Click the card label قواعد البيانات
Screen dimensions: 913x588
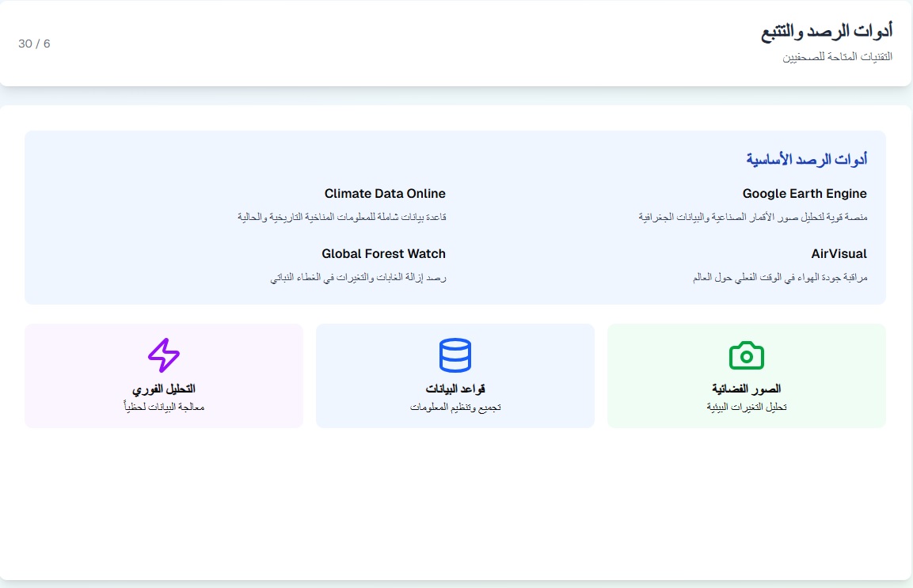click(x=455, y=389)
